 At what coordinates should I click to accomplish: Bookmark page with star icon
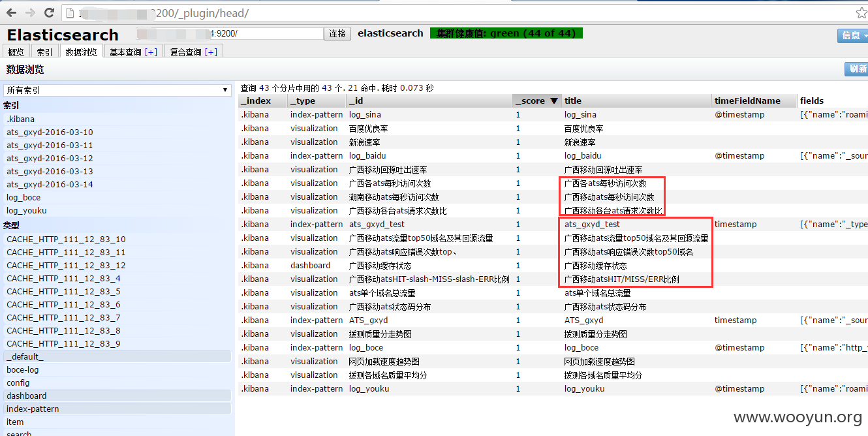click(x=861, y=13)
